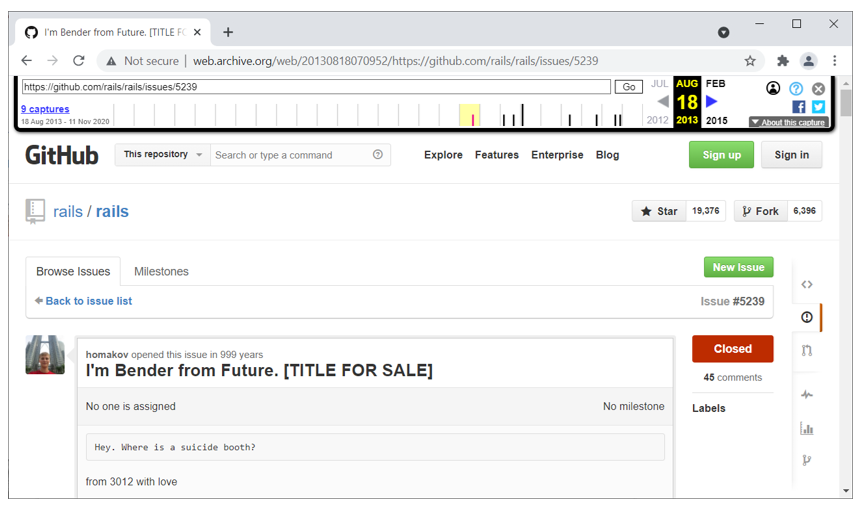The height and width of the screenshot is (511, 863).
Task: Switch to the Browse Issues tab
Action: [x=73, y=271]
